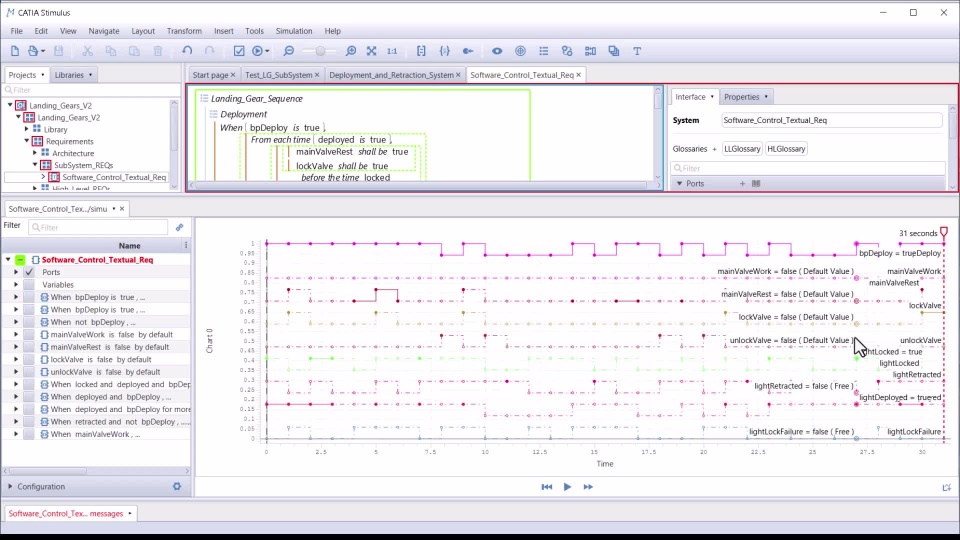Click the Run simulation play icon in toolbar

click(258, 51)
